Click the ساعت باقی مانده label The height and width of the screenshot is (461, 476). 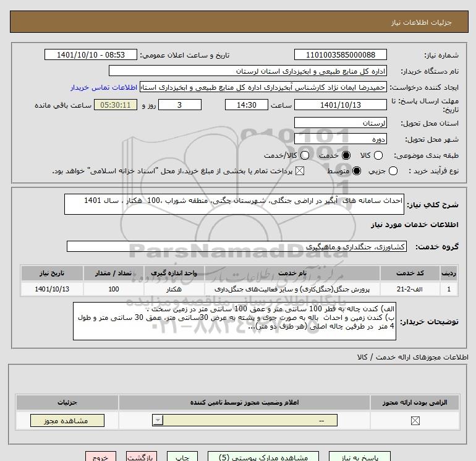63,105
